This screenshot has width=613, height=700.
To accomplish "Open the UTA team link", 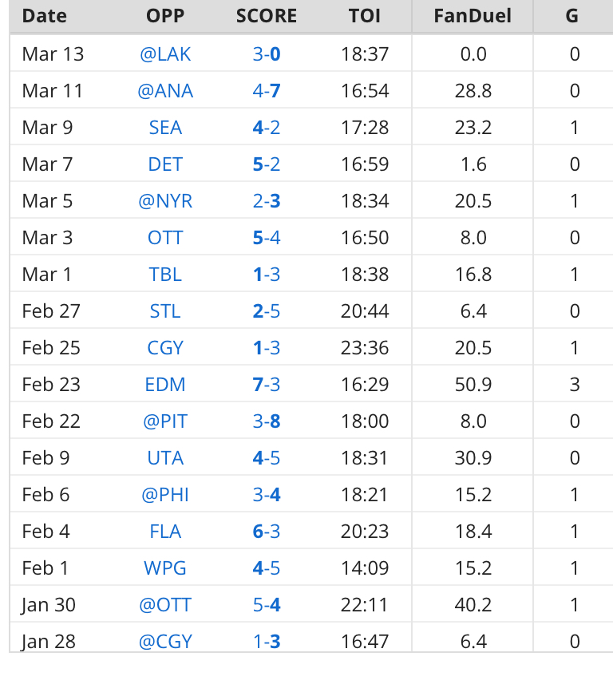I will tap(165, 458).
